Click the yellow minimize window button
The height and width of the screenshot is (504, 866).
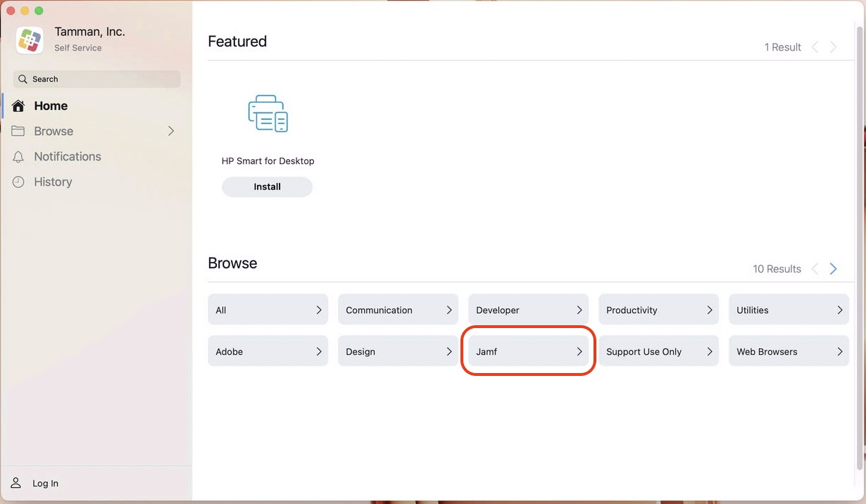(25, 11)
